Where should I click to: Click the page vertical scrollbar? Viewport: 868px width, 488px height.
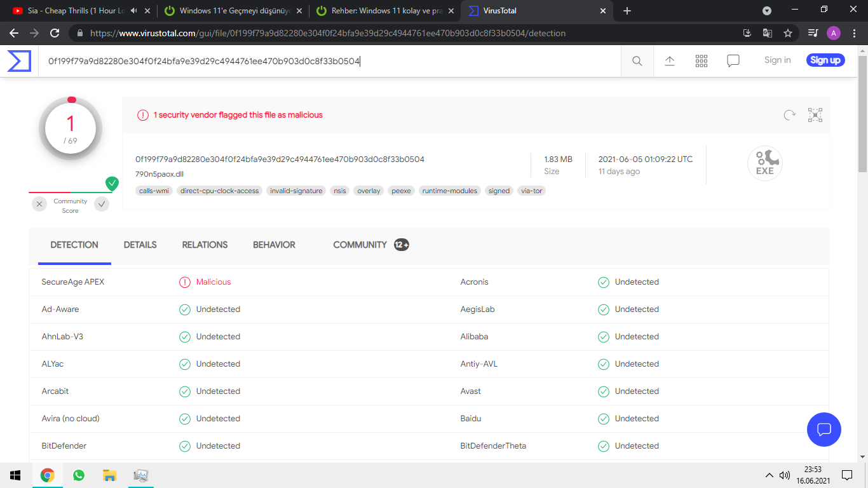click(862, 114)
